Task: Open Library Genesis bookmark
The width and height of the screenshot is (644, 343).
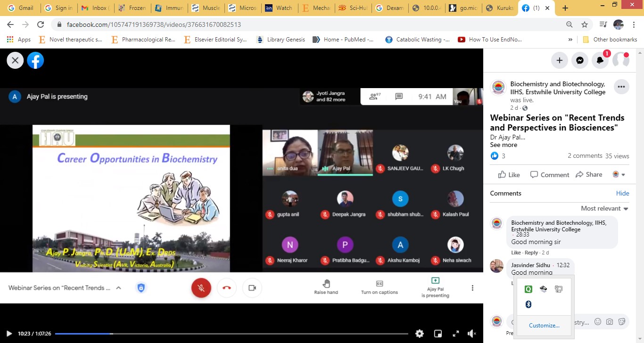Action: coord(281,40)
